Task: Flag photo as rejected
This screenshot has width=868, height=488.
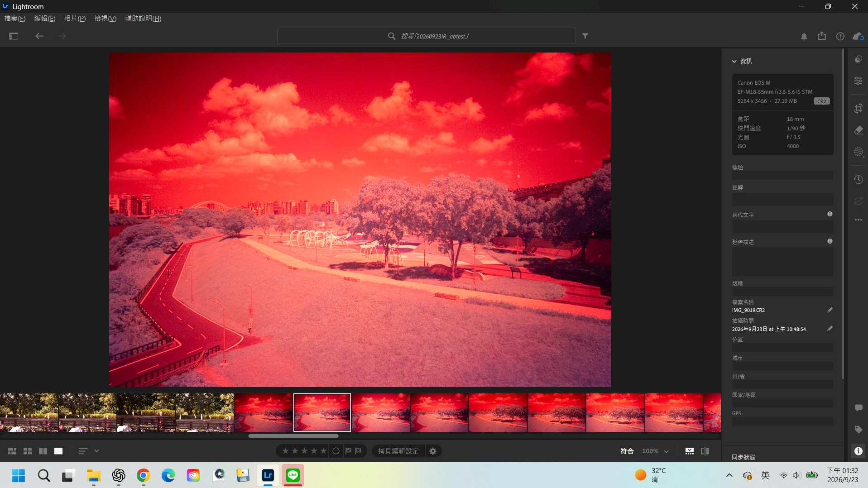Action: [358, 451]
